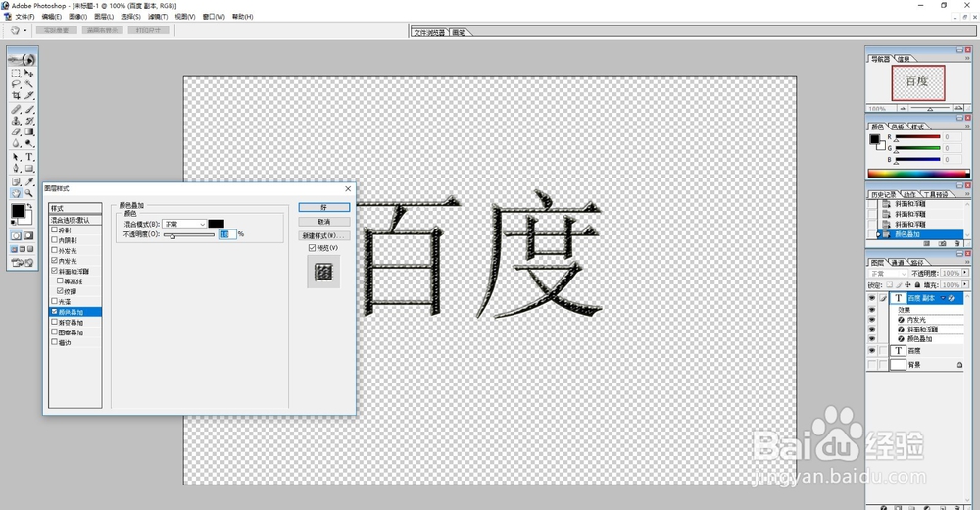Open the 编辑(E) menu
The width and height of the screenshot is (980, 510).
coord(51,17)
